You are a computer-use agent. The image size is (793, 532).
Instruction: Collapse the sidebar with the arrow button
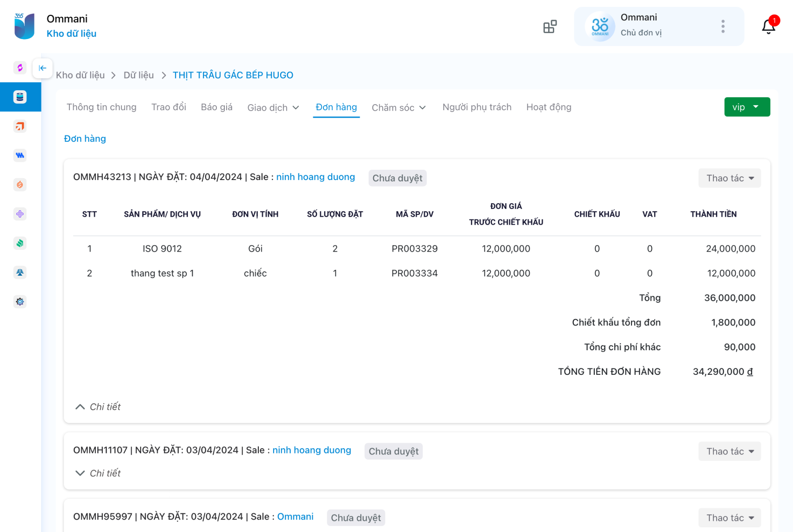[42, 68]
